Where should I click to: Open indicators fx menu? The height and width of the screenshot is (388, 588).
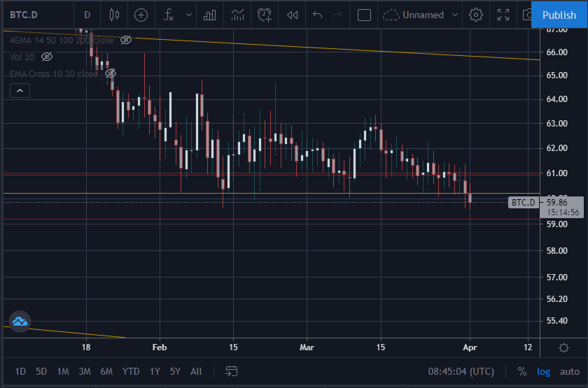[169, 15]
